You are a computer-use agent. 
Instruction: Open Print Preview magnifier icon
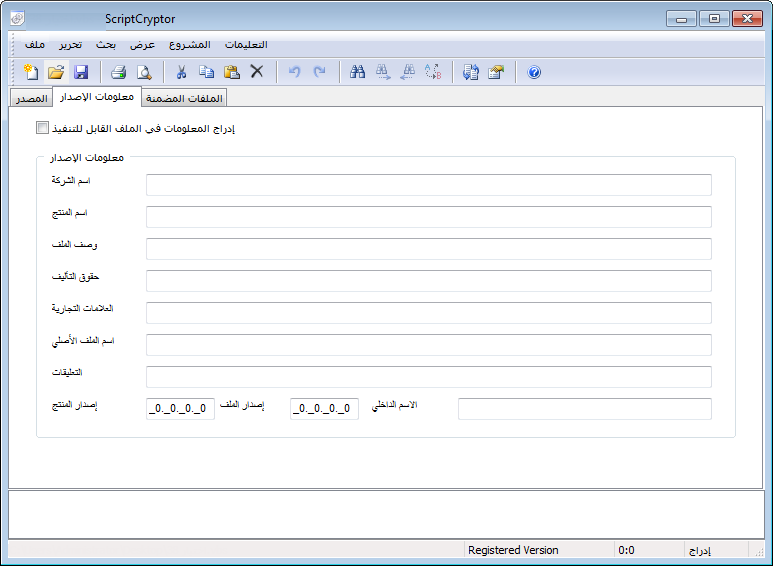tap(144, 72)
